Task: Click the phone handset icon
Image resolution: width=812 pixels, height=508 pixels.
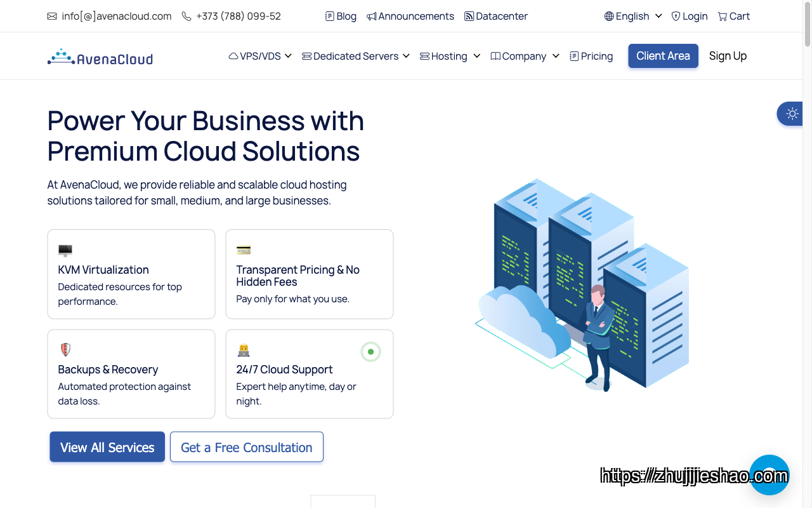Action: pyautogui.click(x=187, y=17)
